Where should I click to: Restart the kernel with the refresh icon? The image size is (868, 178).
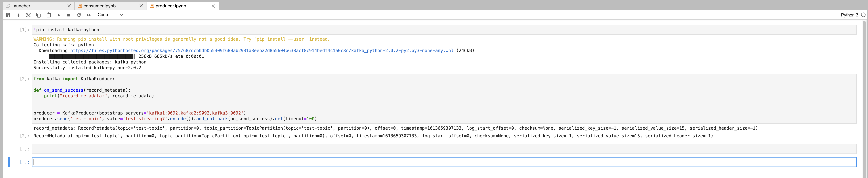[x=79, y=15]
